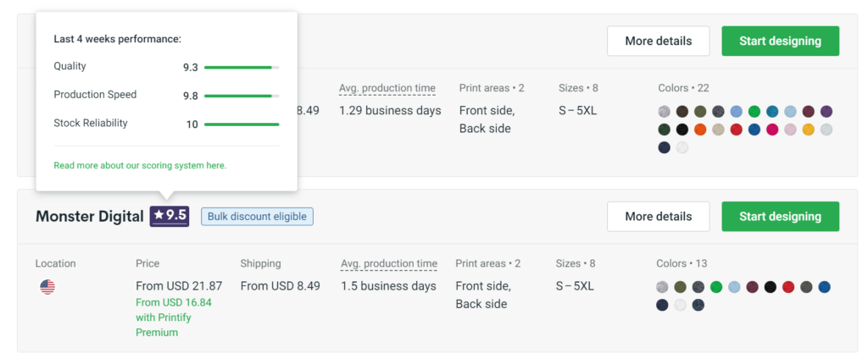Pick the teal swatch in the 22-color list
Viewport: 868px width, 359px height.
tap(772, 111)
